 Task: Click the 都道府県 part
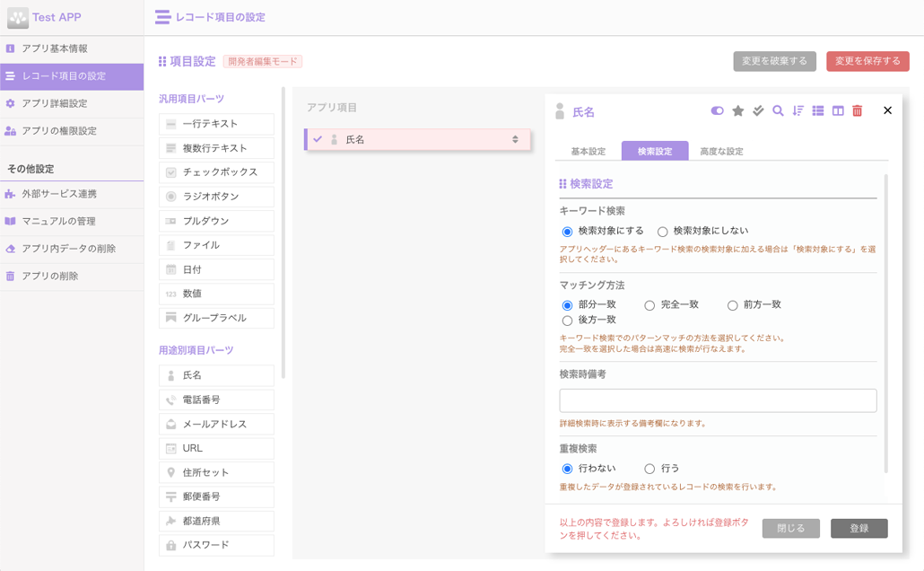point(216,522)
